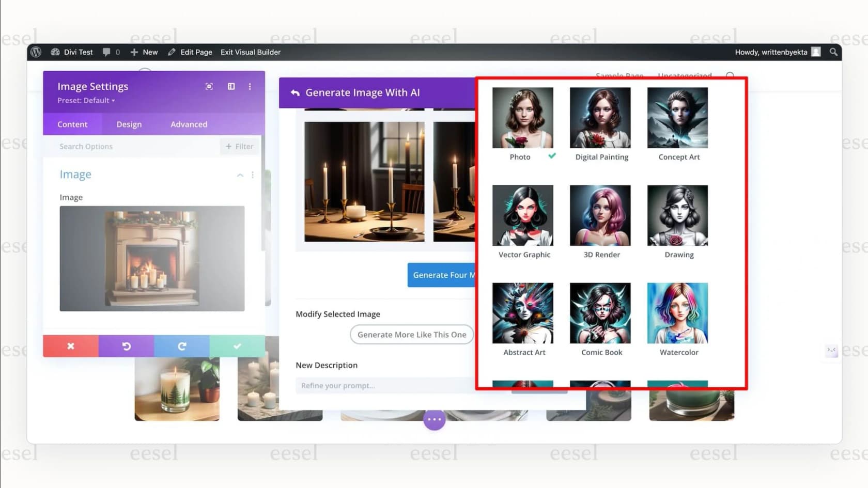
Task: Focus the Search Options field
Action: (137, 147)
